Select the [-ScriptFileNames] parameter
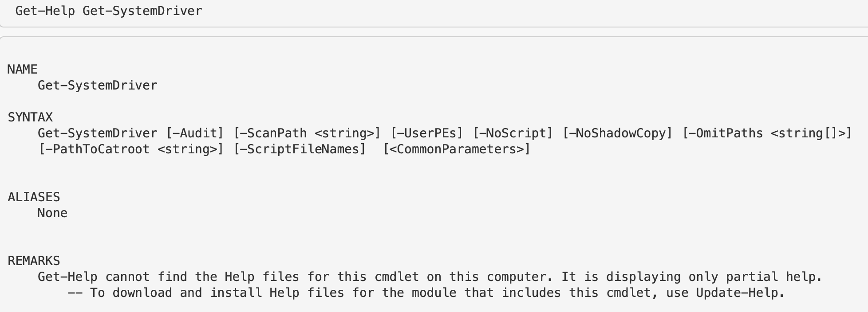 [300, 149]
